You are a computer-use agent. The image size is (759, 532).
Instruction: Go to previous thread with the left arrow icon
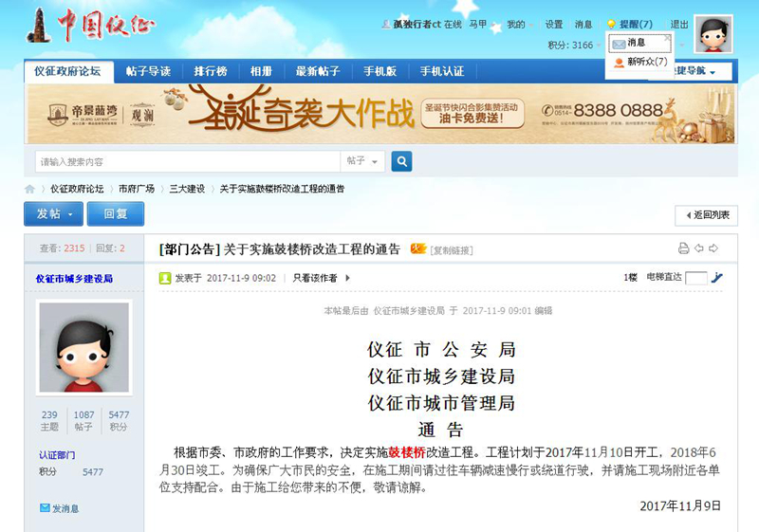[x=699, y=248]
